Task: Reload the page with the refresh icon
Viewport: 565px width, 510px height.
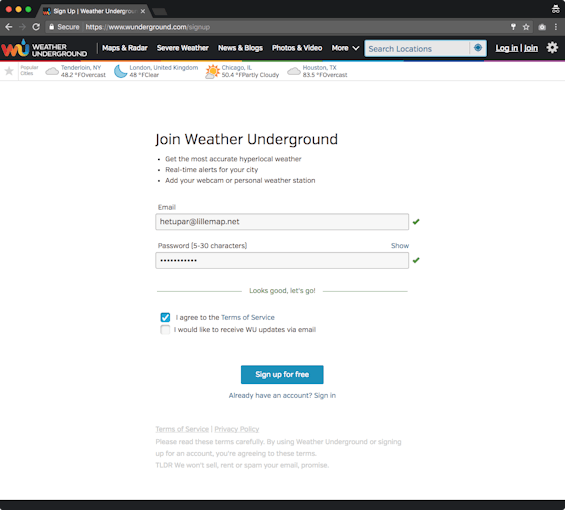Action: (36, 27)
